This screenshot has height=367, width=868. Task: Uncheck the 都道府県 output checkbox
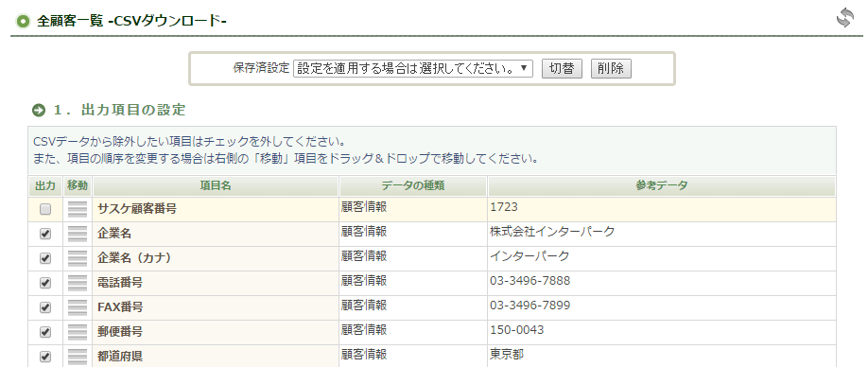(45, 357)
